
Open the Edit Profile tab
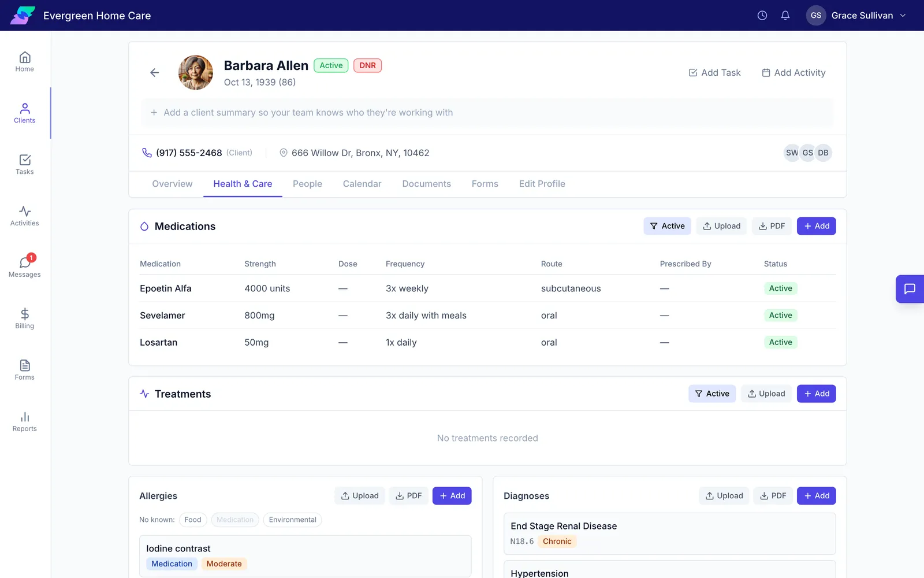click(542, 184)
